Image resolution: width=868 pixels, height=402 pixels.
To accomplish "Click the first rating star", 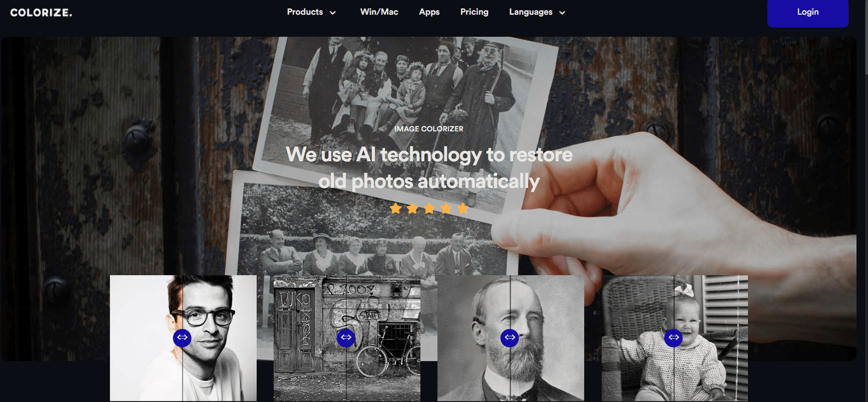I will 396,209.
